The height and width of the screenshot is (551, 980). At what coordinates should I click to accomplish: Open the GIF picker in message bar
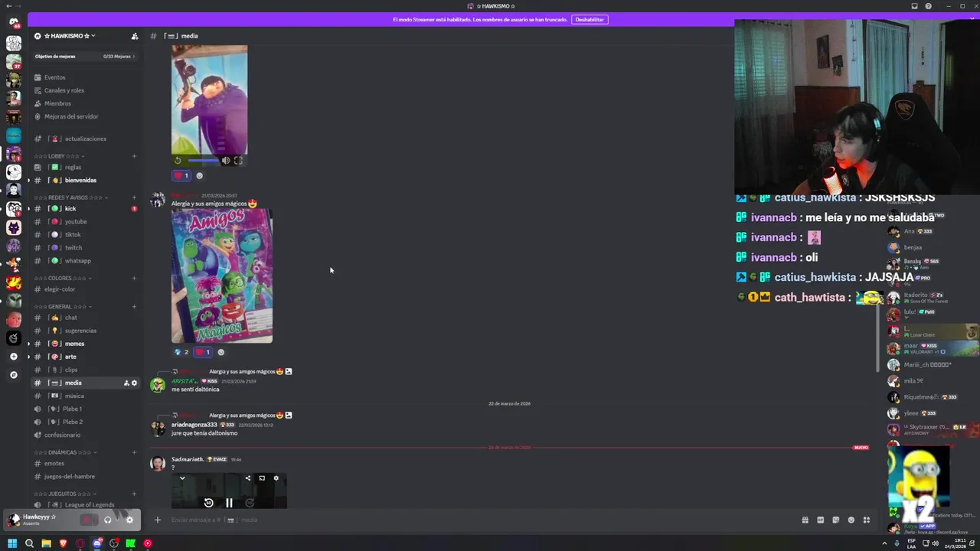click(x=820, y=520)
